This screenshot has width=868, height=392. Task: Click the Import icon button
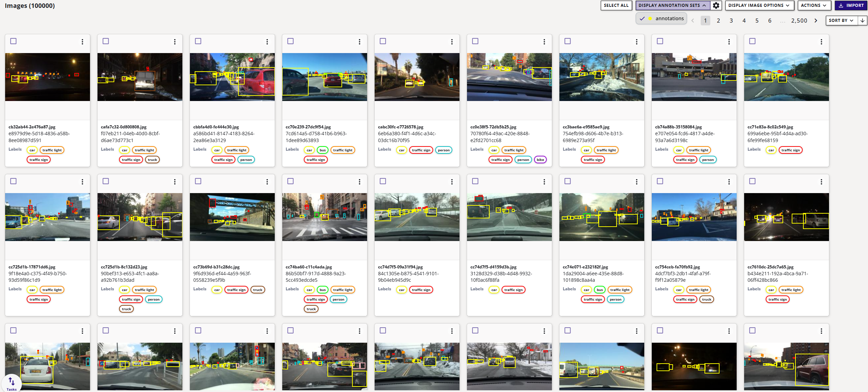851,5
